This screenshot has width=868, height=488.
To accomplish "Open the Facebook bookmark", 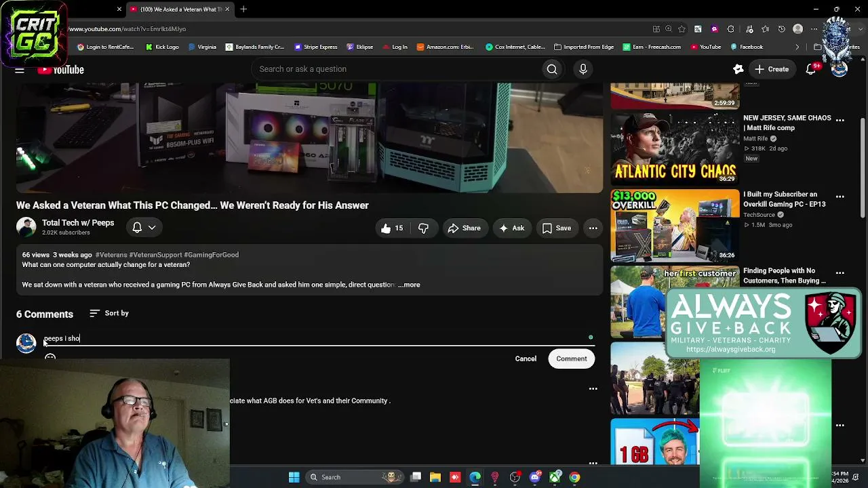I will [x=747, y=47].
